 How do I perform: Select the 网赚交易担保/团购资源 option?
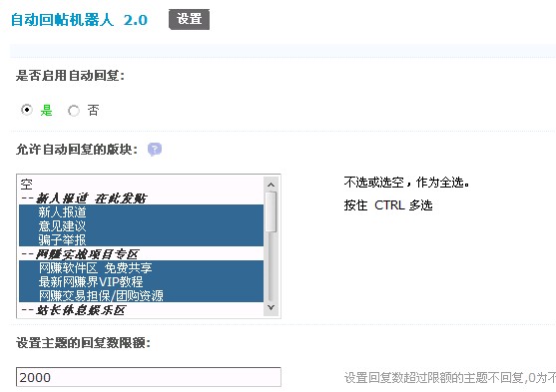[x=141, y=295]
